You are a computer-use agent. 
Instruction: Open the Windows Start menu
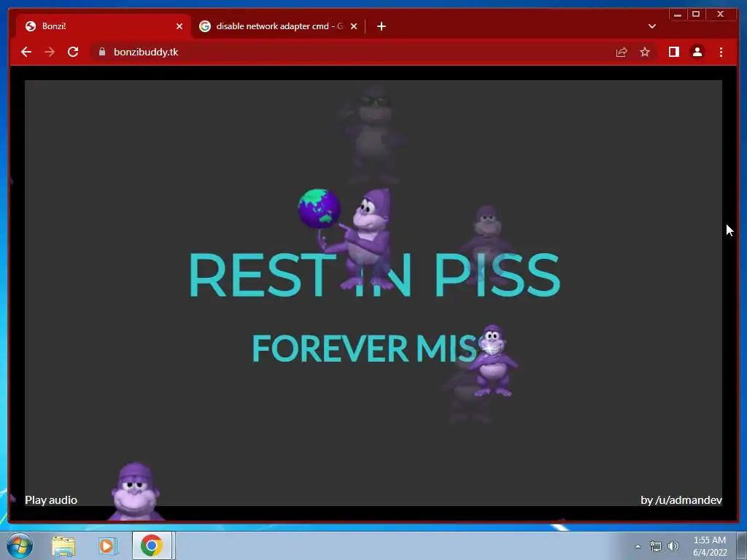point(20,545)
